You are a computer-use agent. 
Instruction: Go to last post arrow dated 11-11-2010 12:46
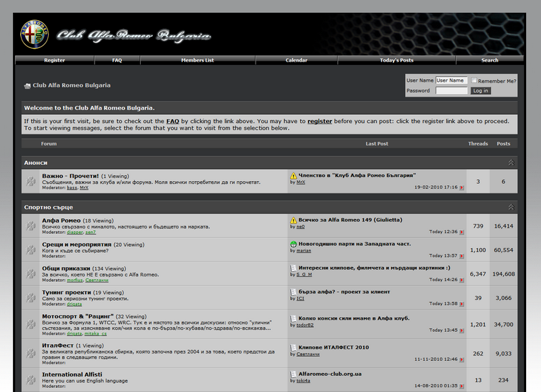(462, 360)
